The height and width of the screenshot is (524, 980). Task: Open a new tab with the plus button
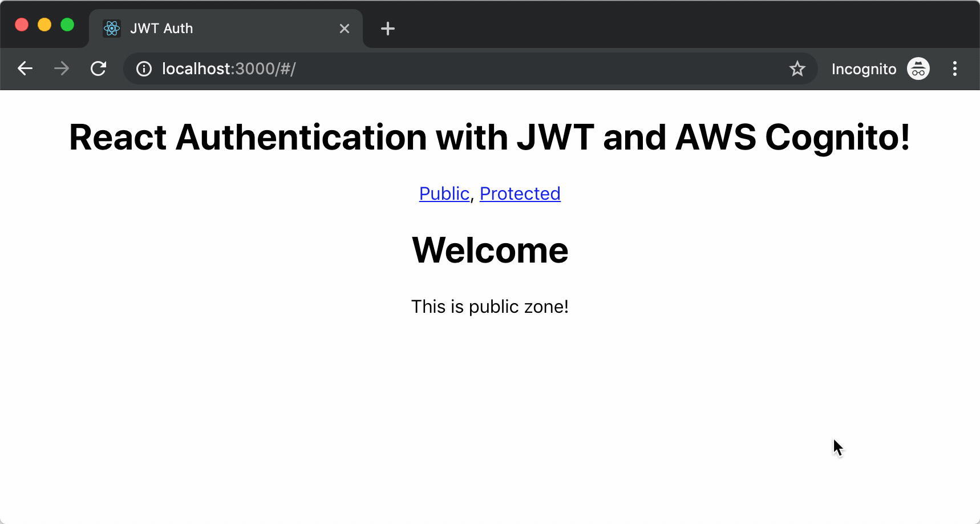point(388,29)
